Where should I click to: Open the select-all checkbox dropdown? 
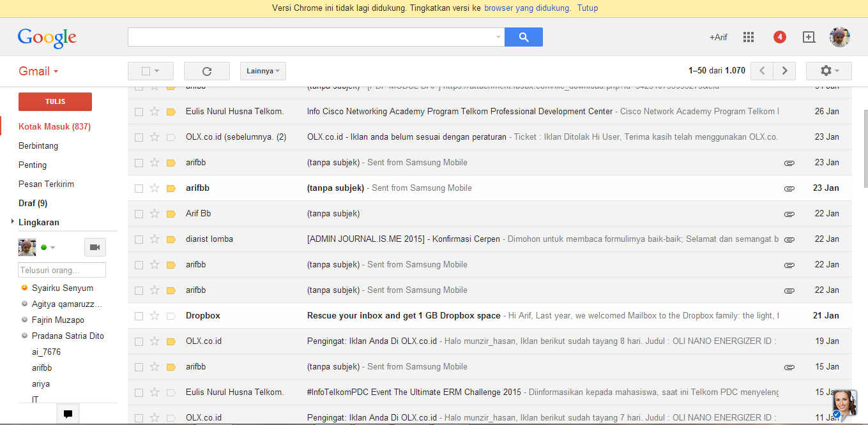[x=151, y=71]
